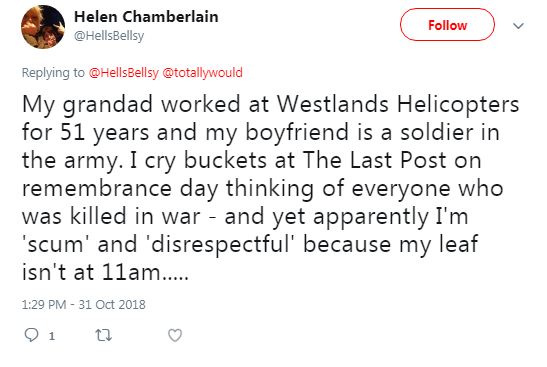Expand the tweet options chevron menu

(518, 26)
